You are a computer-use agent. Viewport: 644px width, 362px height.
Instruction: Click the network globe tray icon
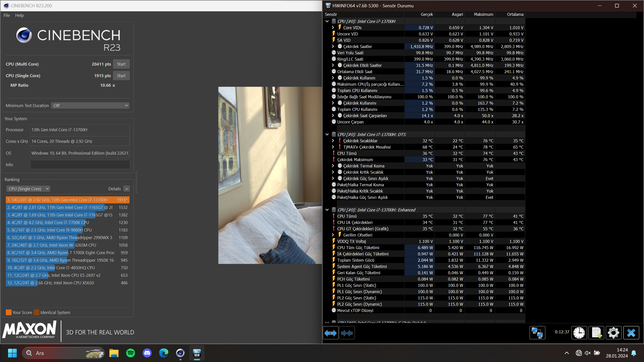click(x=579, y=353)
